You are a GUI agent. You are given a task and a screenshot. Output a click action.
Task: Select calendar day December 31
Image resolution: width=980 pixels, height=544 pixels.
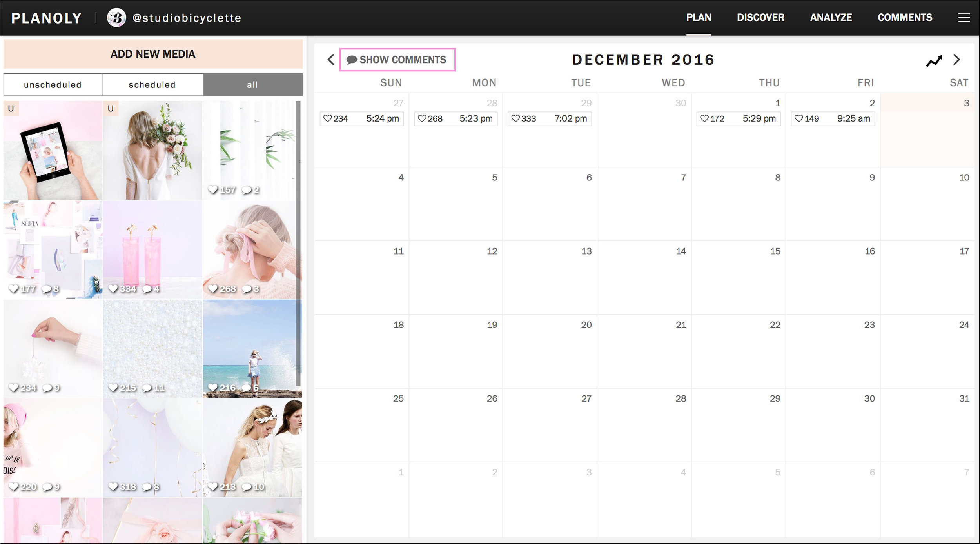pyautogui.click(x=927, y=425)
